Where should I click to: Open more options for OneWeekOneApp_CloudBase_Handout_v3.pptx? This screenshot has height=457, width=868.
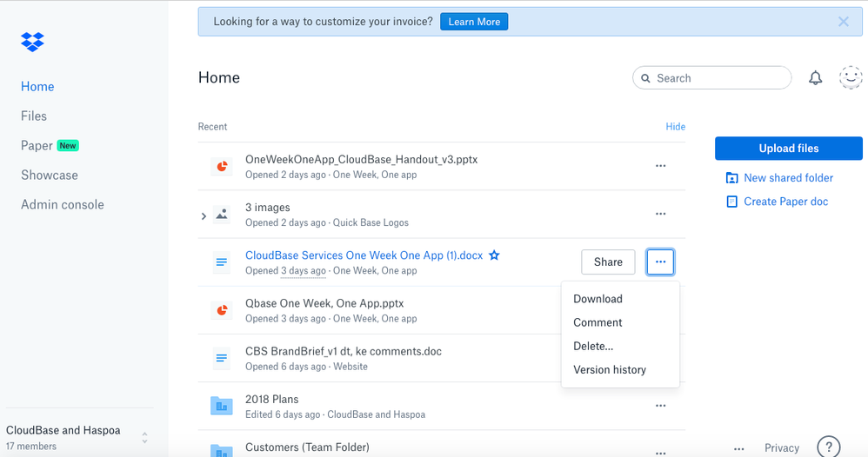point(660,166)
